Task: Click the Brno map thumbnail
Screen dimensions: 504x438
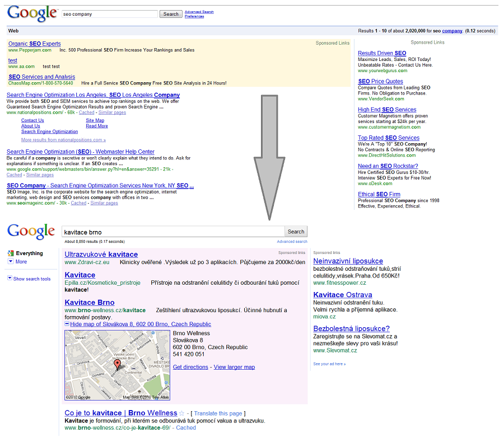Action: 118,365
